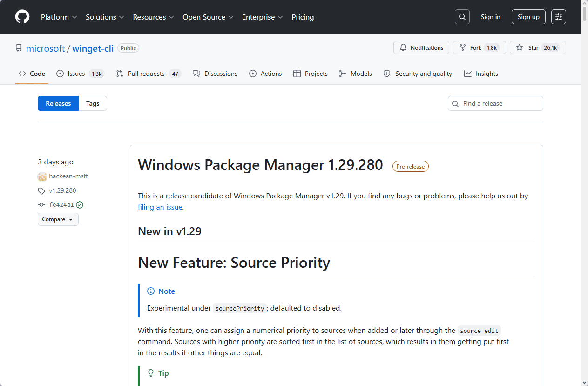
Task: Fork the winget-cli repository
Action: [x=480, y=47]
